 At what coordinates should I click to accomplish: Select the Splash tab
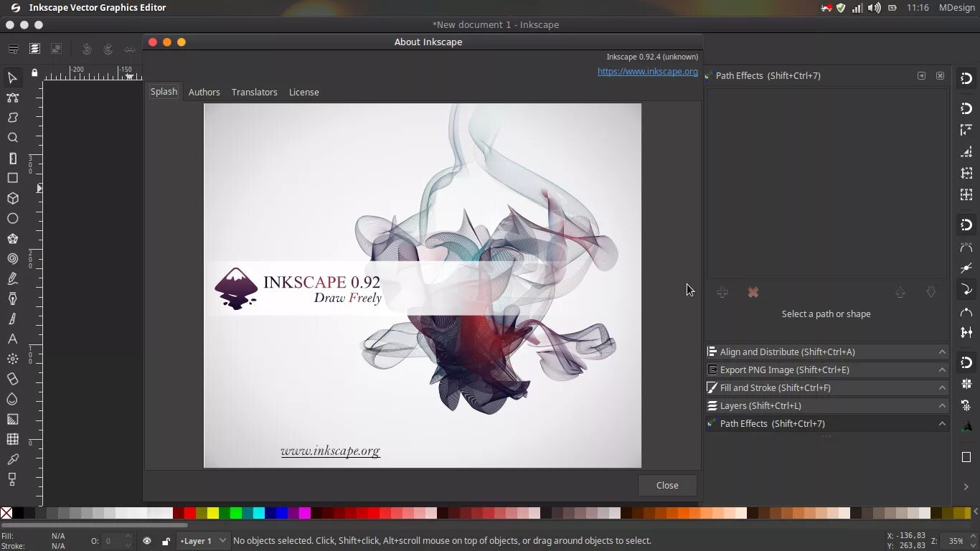164,91
